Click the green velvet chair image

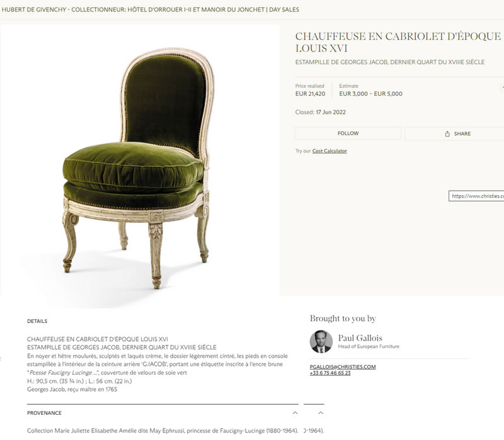coord(139,166)
